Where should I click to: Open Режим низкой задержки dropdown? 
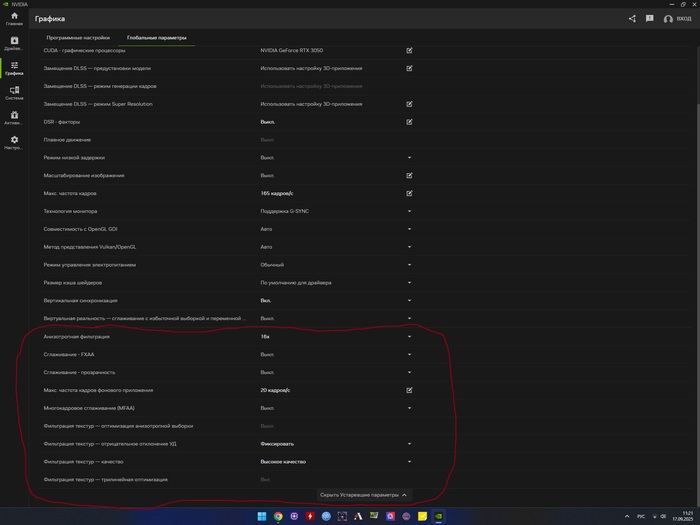(x=409, y=158)
